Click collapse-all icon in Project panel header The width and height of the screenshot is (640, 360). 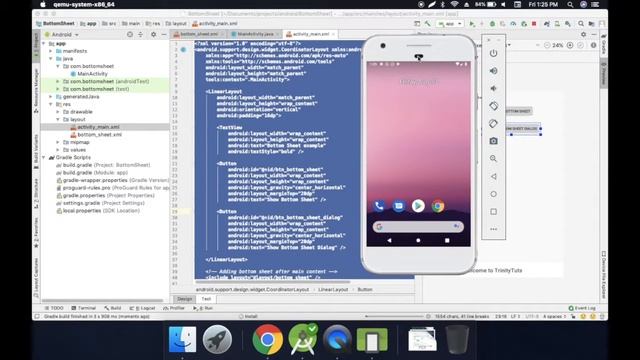point(140,34)
